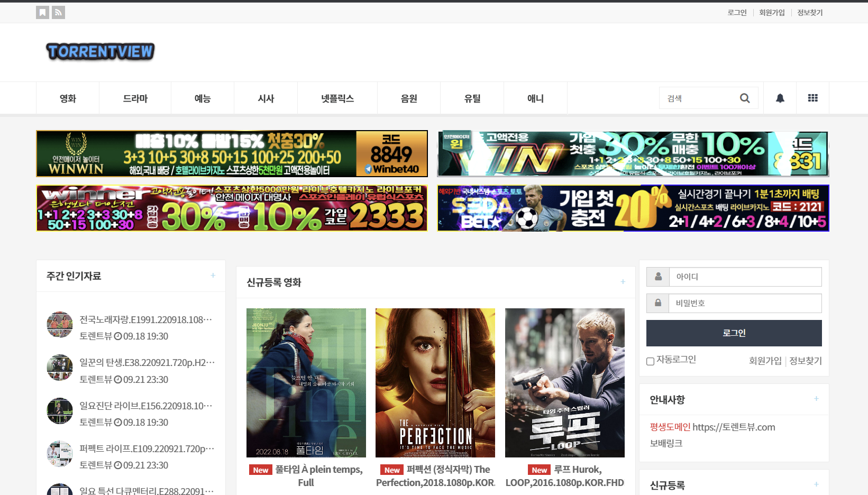Open the 보배링크 link
Image resolution: width=868 pixels, height=495 pixels.
pos(666,443)
